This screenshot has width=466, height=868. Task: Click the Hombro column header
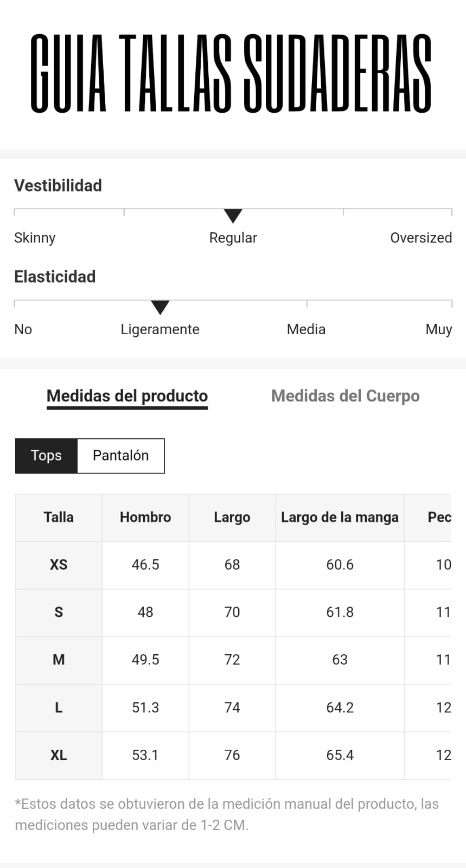point(145,517)
